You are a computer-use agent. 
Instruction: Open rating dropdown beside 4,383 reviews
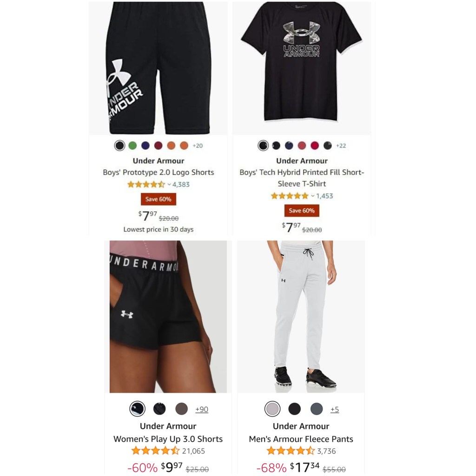click(x=169, y=184)
